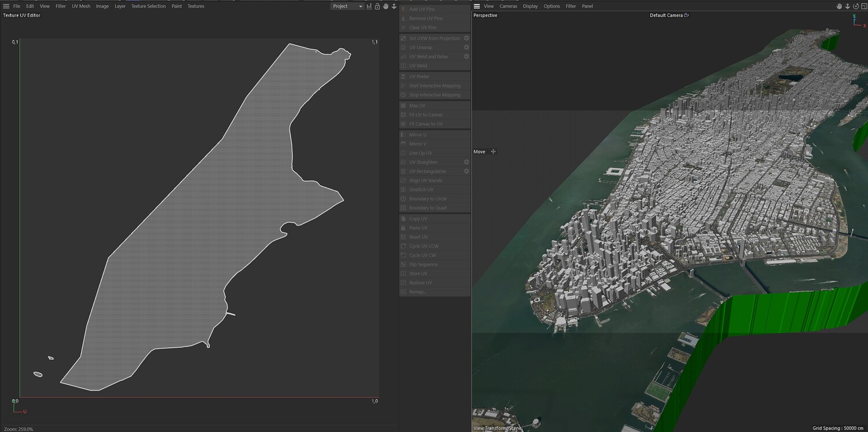The height and width of the screenshot is (432, 868).
Task: Open the UV Mesh menu
Action: pos(81,6)
